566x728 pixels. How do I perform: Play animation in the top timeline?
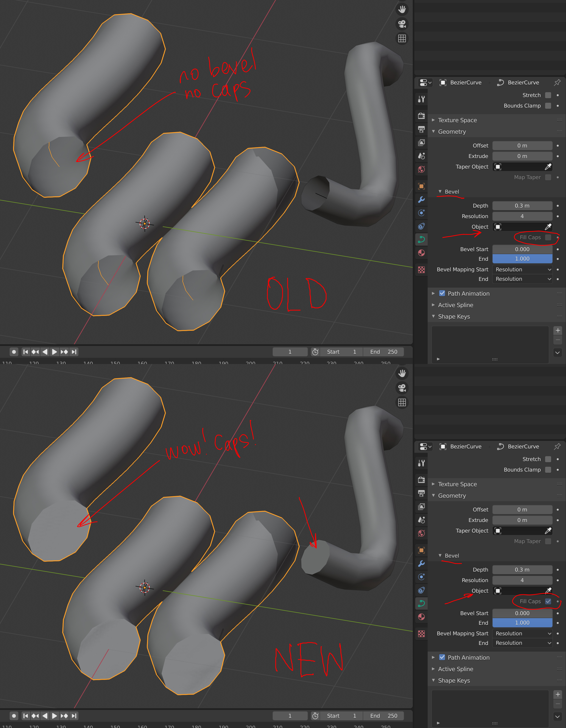[54, 352]
